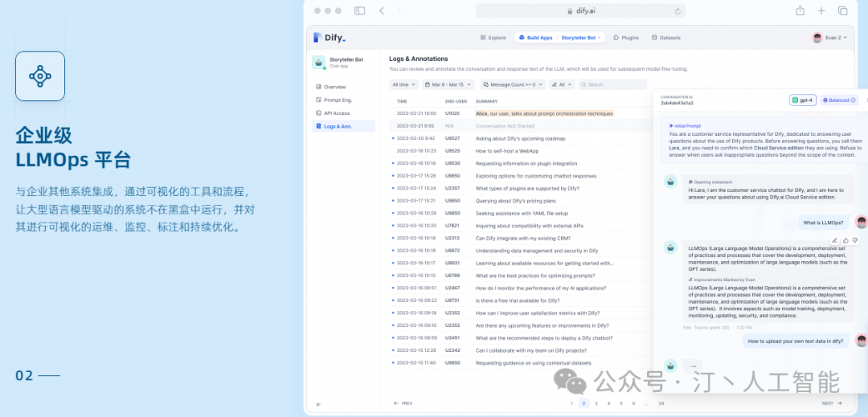Image resolution: width=868 pixels, height=417 pixels.
Task: Open a new browser tab
Action: click(821, 10)
